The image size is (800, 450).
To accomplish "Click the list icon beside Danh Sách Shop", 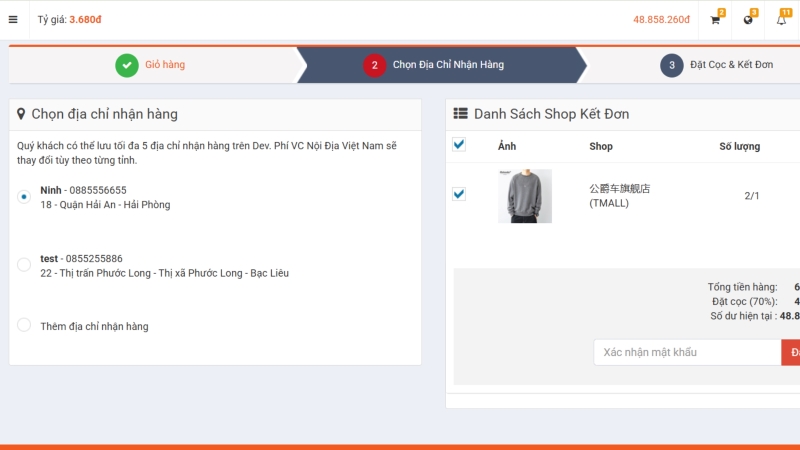I will pos(460,114).
